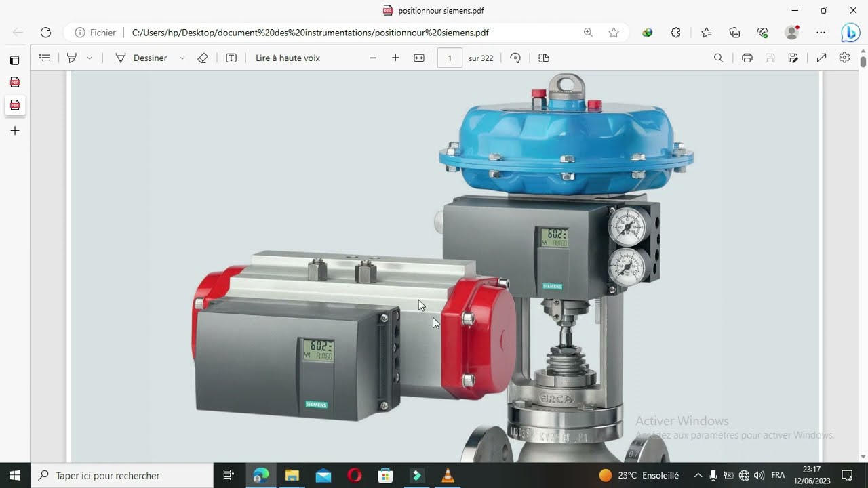
Task: Activate the Dessiner drawing tool
Action: pyautogui.click(x=141, y=58)
